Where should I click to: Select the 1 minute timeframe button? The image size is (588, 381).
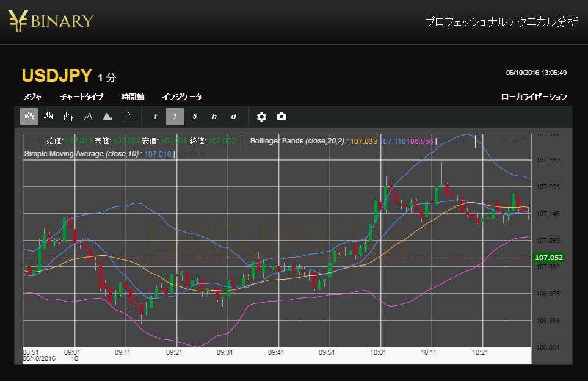(175, 117)
